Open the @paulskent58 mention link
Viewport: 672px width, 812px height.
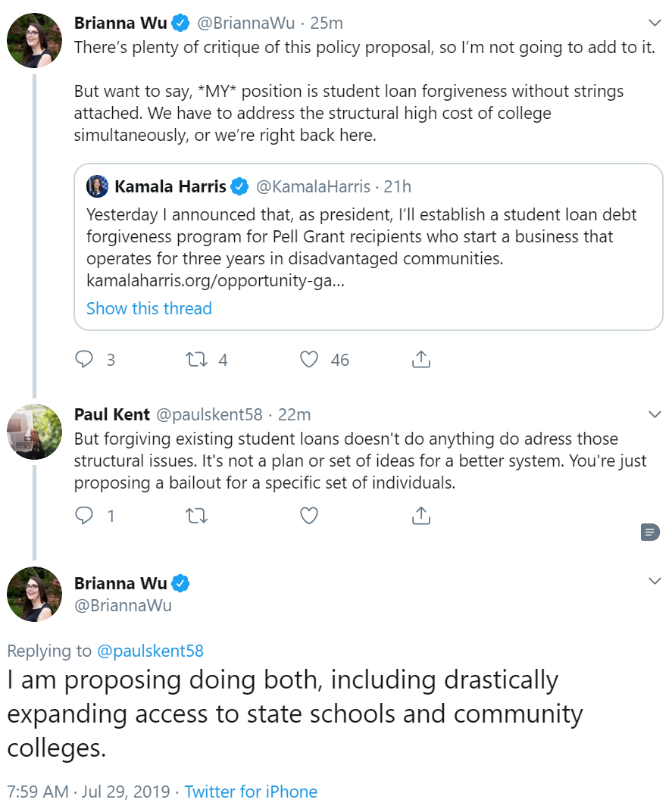coord(150,651)
